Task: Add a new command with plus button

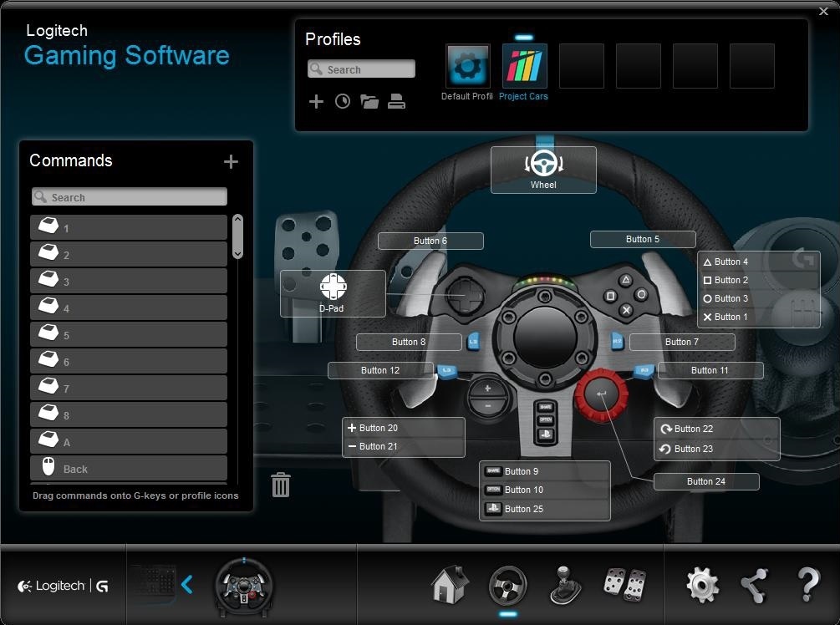Action: pyautogui.click(x=231, y=161)
